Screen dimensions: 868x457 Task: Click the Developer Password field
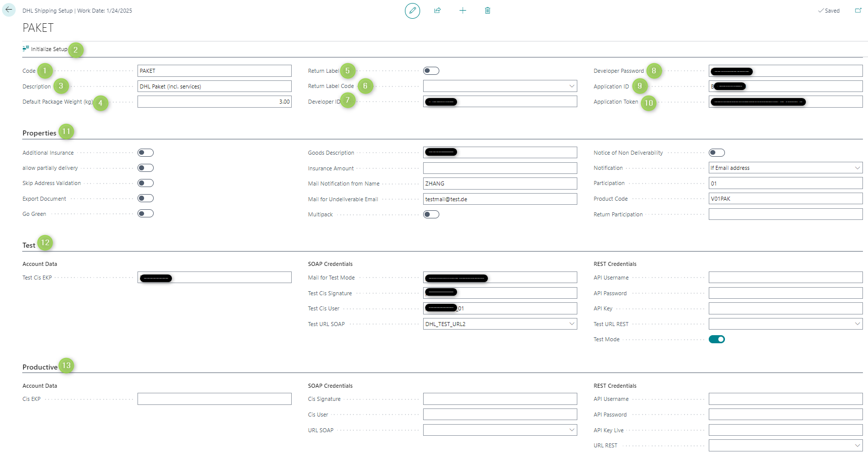tap(786, 71)
